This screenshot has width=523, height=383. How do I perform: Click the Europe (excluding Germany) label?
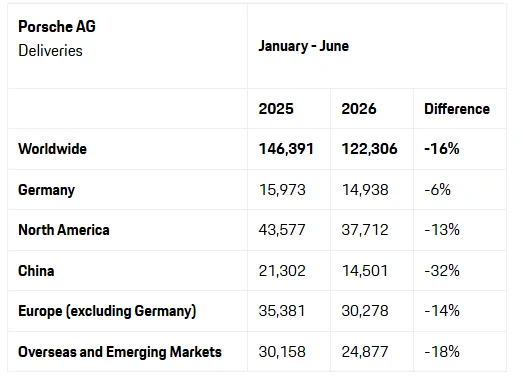click(107, 311)
